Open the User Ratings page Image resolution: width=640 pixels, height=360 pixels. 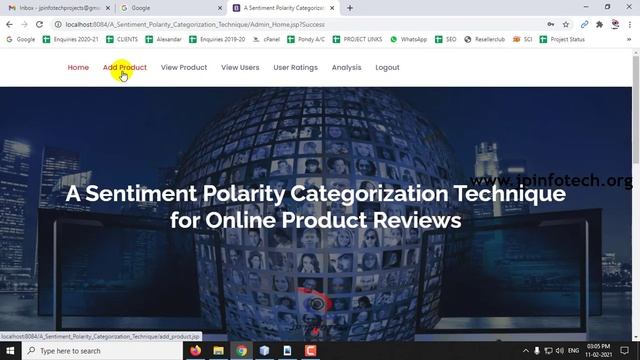(x=296, y=67)
